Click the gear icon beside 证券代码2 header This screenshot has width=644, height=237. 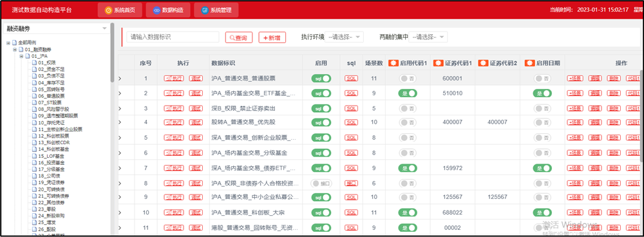pyautogui.click(x=483, y=63)
